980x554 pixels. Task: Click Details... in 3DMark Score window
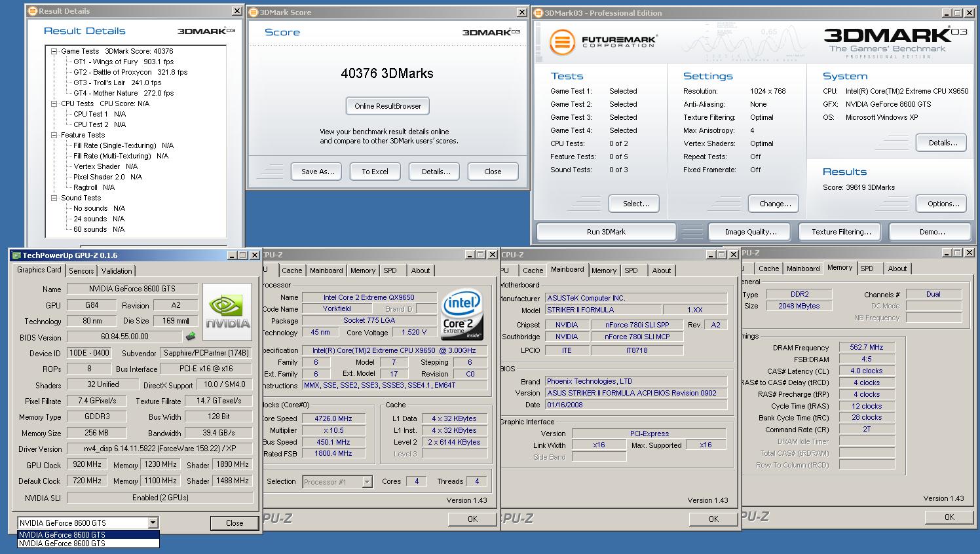coord(436,172)
